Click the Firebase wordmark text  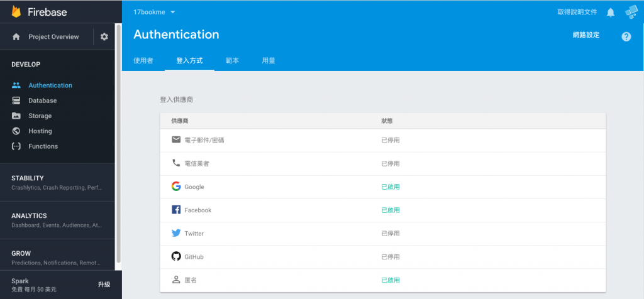pyautogui.click(x=47, y=12)
